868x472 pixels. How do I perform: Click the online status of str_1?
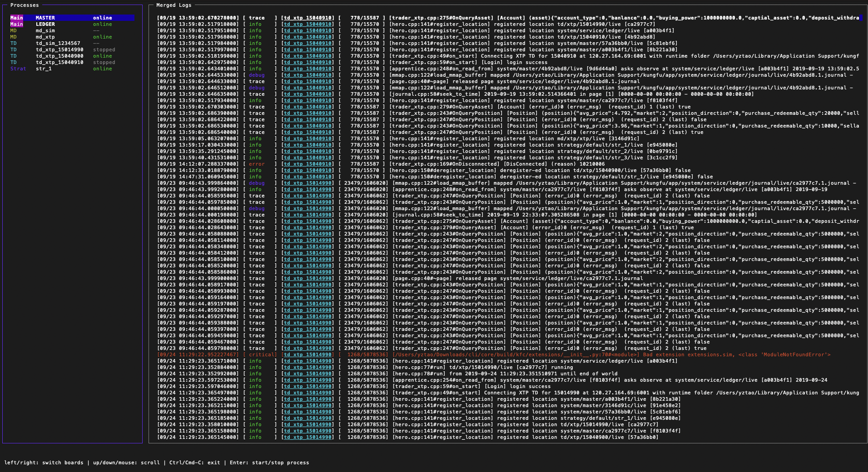(x=103, y=69)
